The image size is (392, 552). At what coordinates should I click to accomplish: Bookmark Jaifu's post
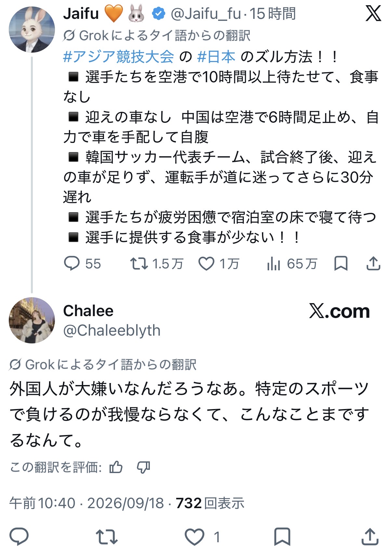coord(341,263)
